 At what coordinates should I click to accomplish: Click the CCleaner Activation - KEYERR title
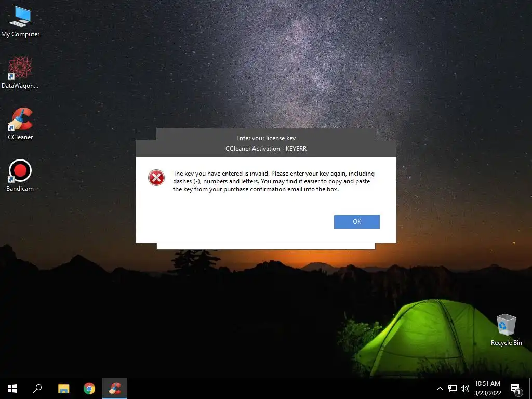pyautogui.click(x=266, y=149)
